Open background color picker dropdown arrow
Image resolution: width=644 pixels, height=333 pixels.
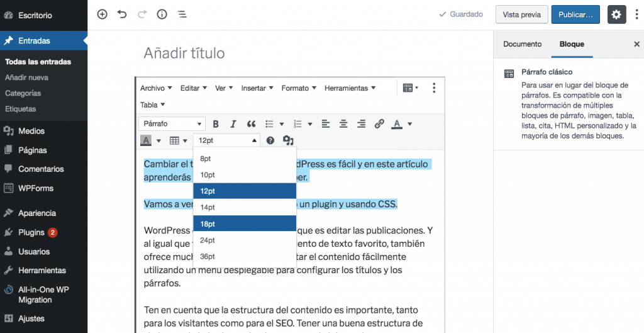pyautogui.click(x=158, y=140)
